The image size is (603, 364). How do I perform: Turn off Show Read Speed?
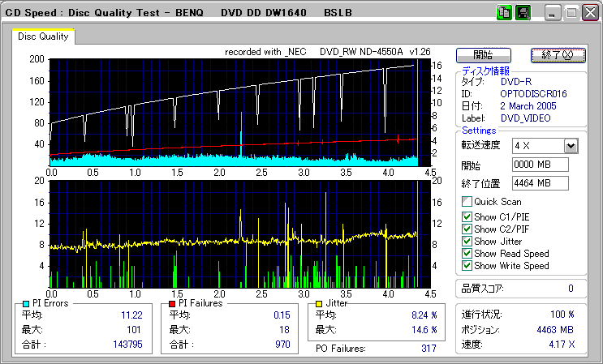[466, 254]
